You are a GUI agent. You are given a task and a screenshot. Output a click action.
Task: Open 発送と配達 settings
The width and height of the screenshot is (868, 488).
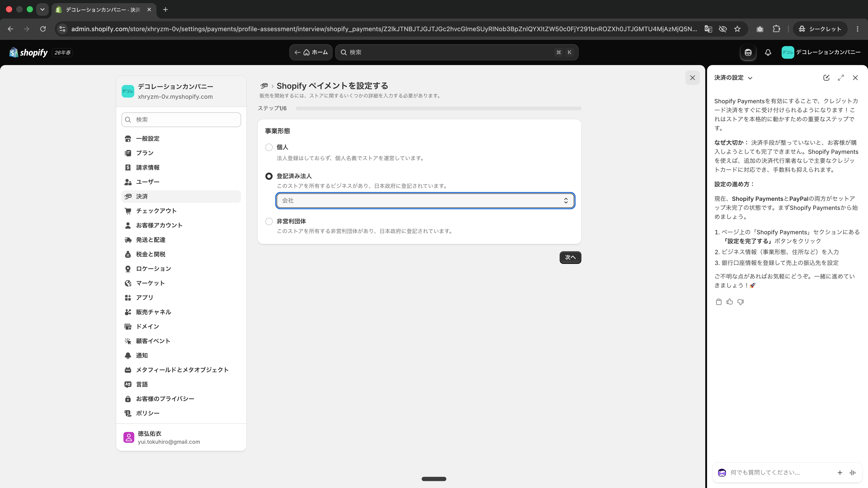coord(181,240)
